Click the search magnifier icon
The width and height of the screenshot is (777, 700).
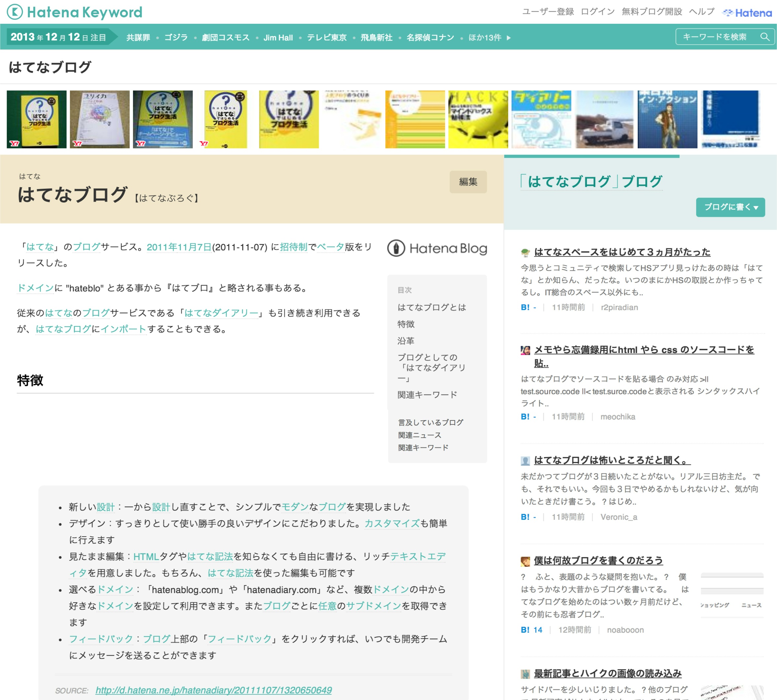point(764,37)
